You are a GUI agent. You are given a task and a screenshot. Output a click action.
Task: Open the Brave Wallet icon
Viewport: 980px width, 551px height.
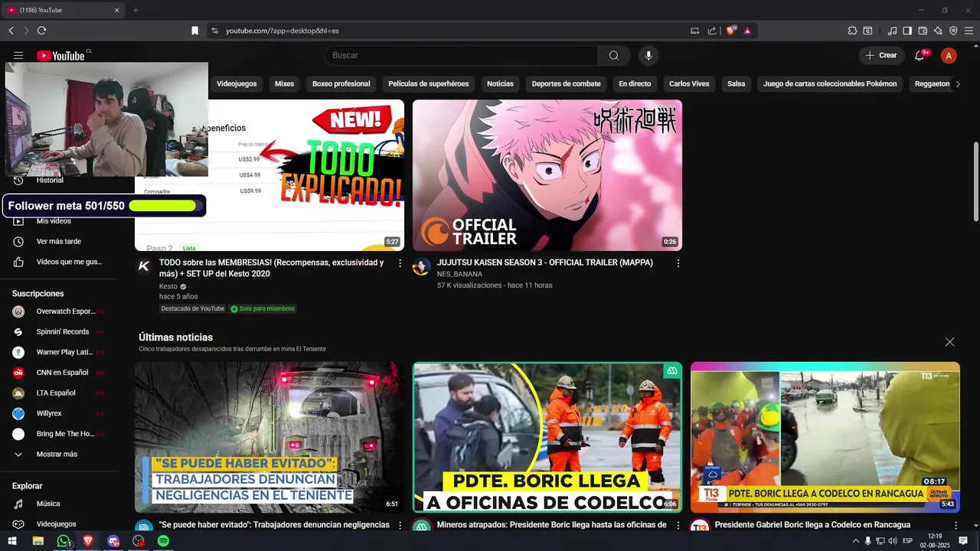pos(923,31)
